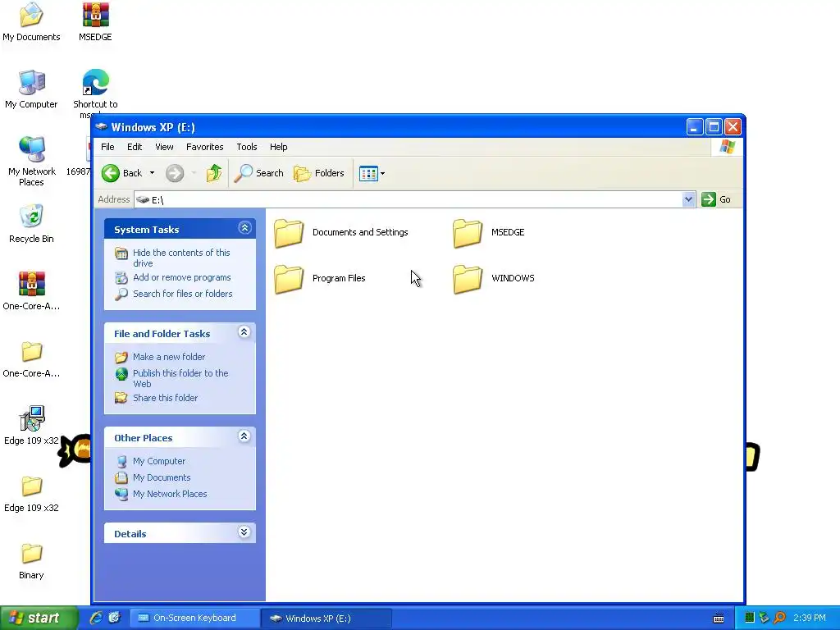The height and width of the screenshot is (630, 840).
Task: Click the disabled Forward arrow button
Action: (175, 173)
